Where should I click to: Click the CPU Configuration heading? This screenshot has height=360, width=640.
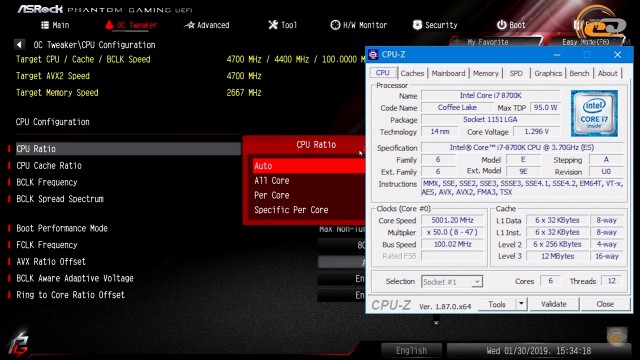(53, 122)
